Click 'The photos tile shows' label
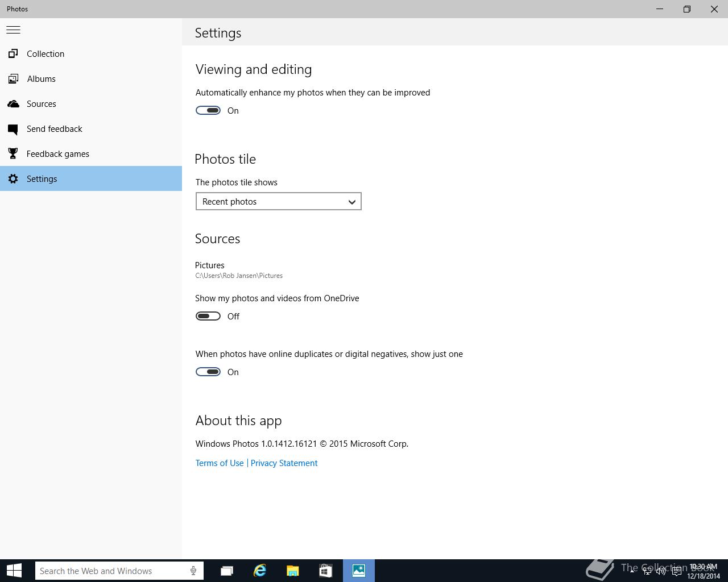The height and width of the screenshot is (582, 728). 237,182
